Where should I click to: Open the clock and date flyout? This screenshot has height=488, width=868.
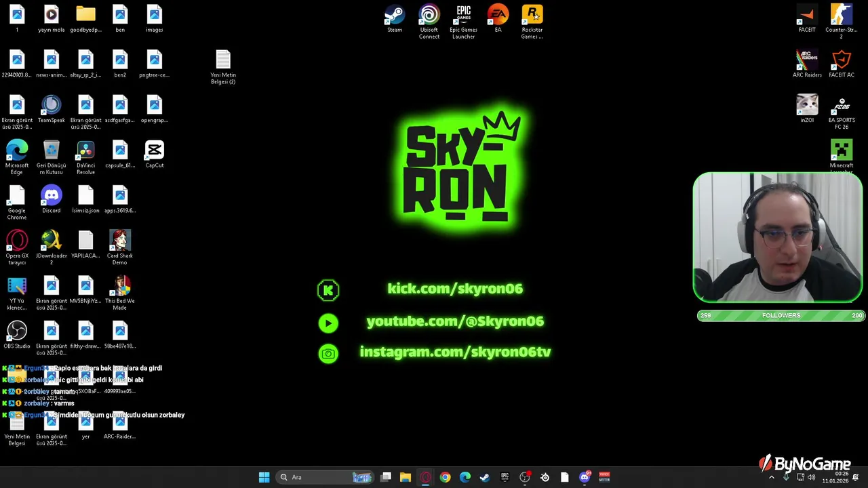tap(835, 477)
